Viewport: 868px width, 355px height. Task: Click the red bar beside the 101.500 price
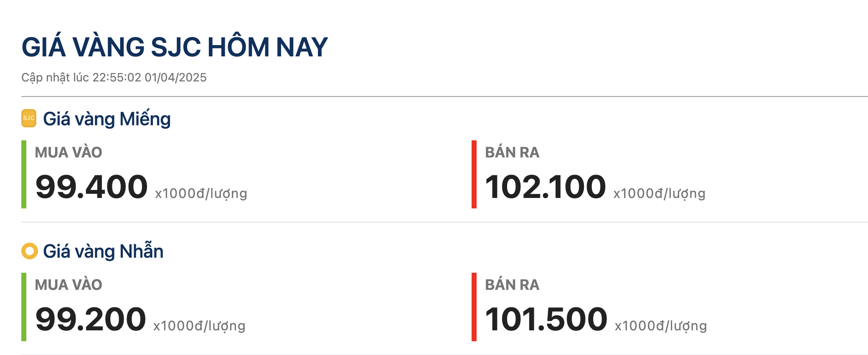(474, 307)
